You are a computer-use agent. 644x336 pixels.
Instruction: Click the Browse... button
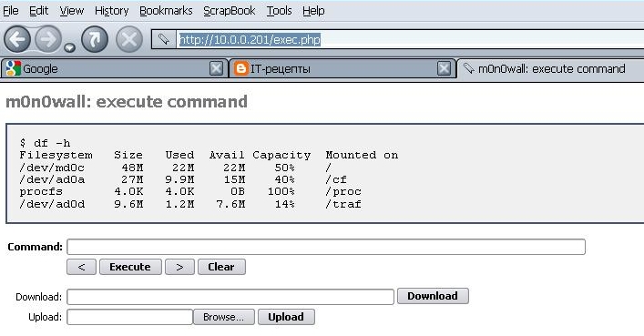[224, 317]
